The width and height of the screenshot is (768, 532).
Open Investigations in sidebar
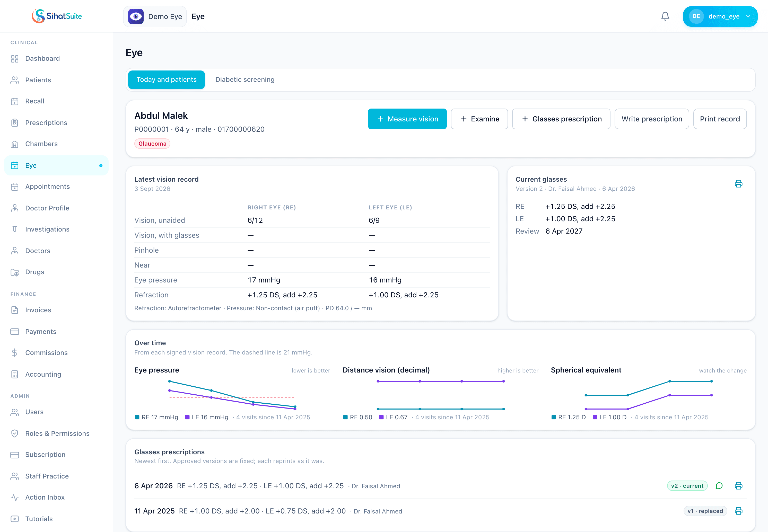[x=56, y=229]
